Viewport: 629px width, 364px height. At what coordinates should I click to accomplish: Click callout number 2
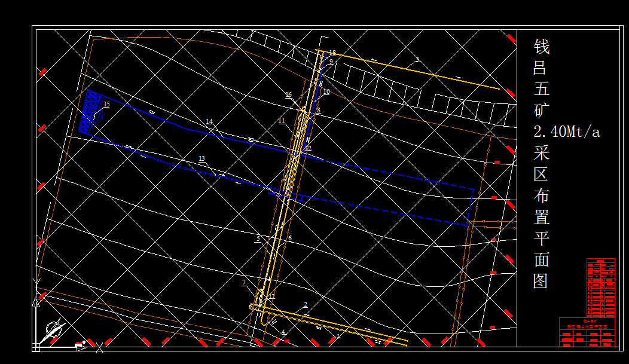pos(306,305)
